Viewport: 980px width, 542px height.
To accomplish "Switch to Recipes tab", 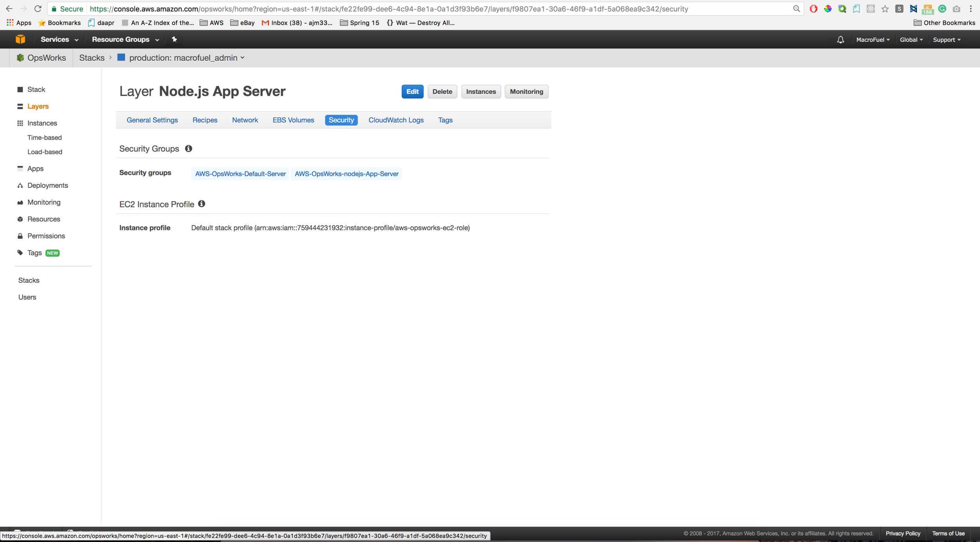I will pos(205,120).
